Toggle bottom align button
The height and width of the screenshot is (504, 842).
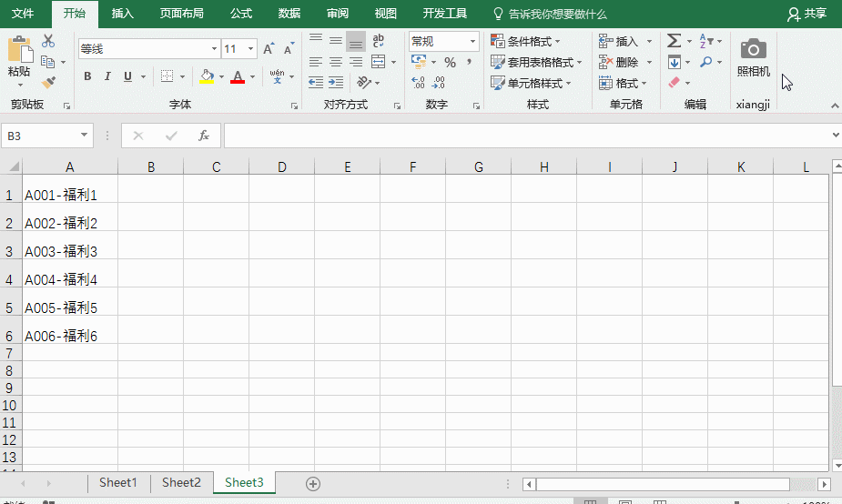click(356, 41)
